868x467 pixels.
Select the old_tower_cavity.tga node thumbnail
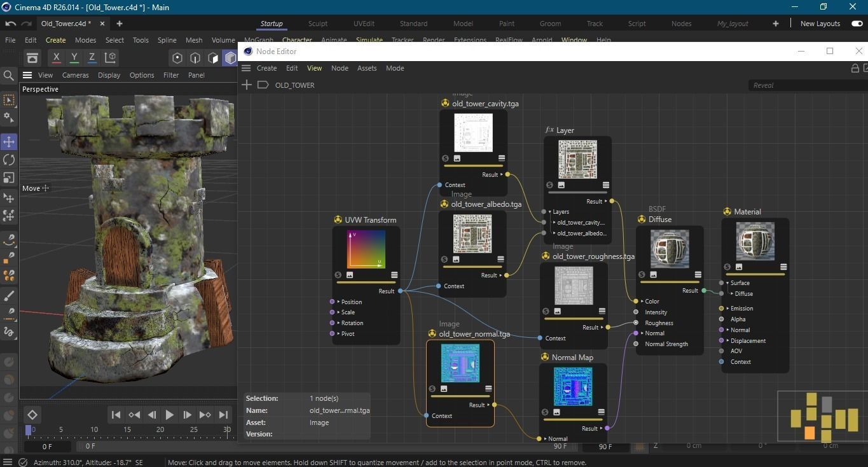click(473, 132)
